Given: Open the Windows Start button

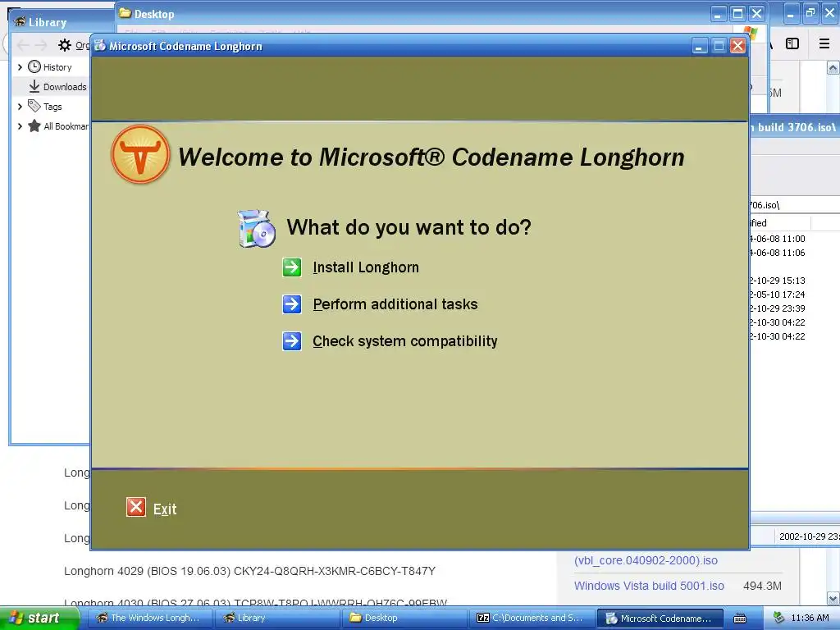Looking at the screenshot, I should tap(39, 618).
